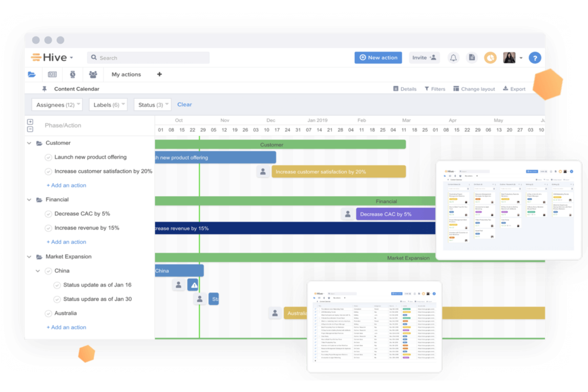
Task: Mark the China action complete
Action: coord(48,271)
